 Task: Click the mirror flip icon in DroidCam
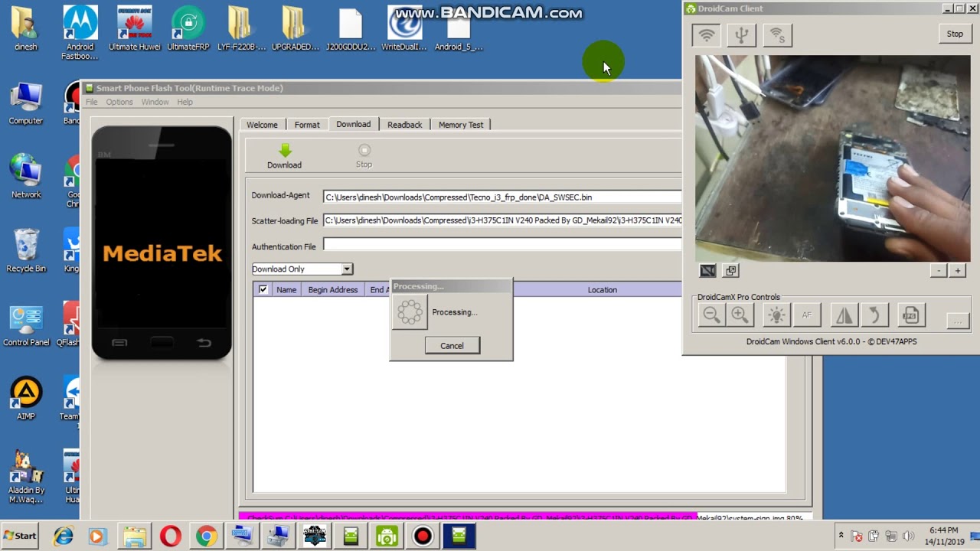(x=844, y=315)
